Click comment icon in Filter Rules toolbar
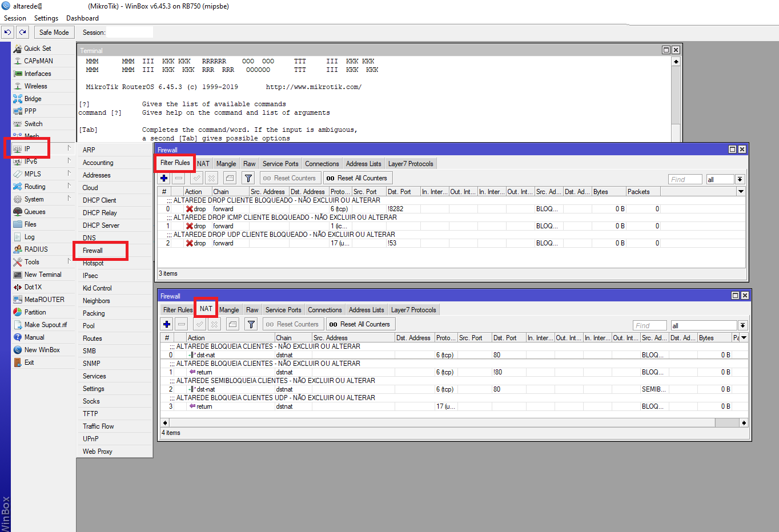 230,178
